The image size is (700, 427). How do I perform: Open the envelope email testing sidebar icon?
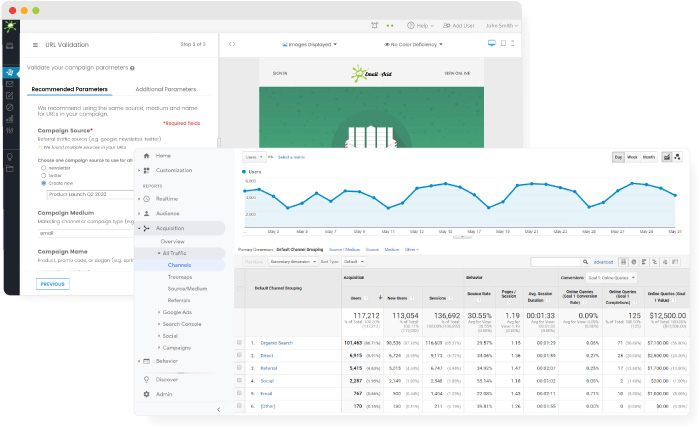[10, 84]
